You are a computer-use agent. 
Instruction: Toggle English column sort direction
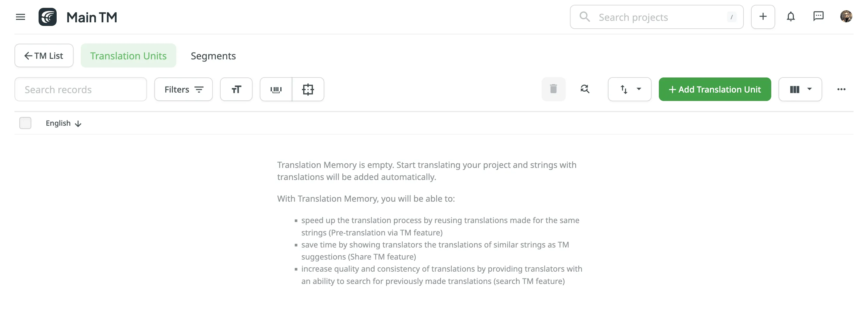(78, 123)
